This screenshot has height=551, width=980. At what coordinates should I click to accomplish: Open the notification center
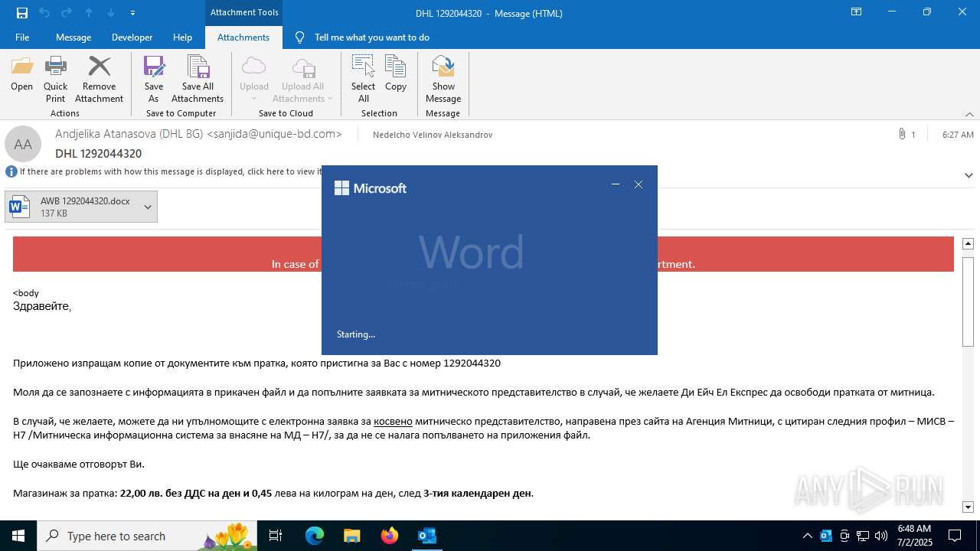tap(955, 536)
